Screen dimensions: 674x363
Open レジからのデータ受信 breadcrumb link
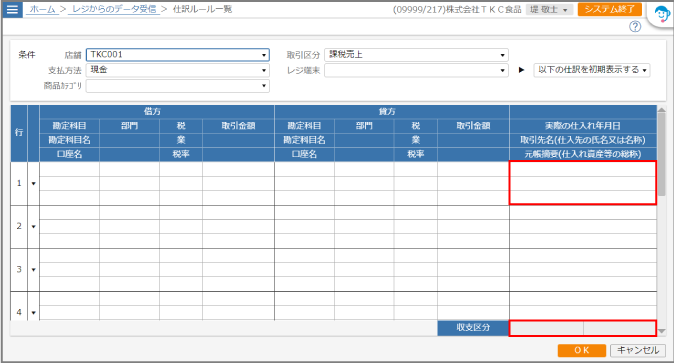tap(114, 9)
